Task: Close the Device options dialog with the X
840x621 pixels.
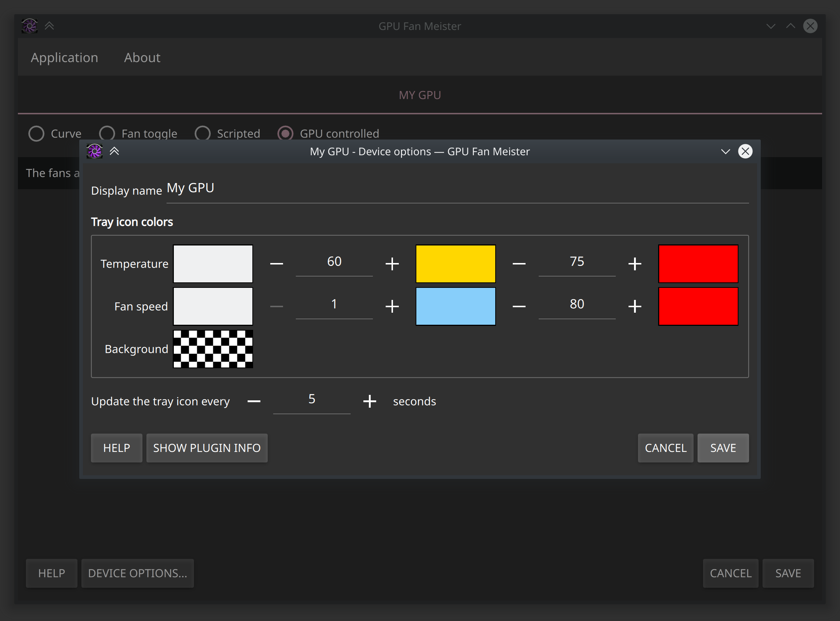Action: pyautogui.click(x=745, y=152)
